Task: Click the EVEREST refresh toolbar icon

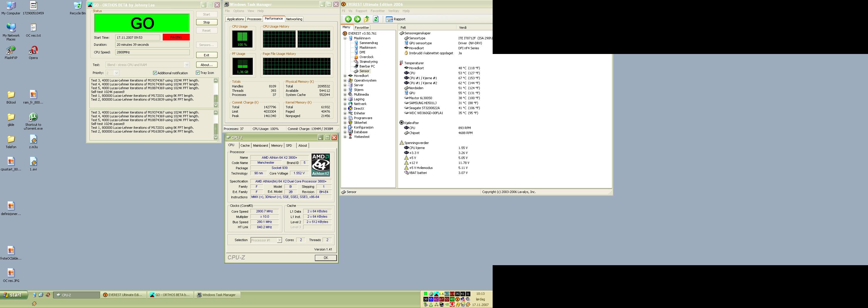Action: [376, 19]
